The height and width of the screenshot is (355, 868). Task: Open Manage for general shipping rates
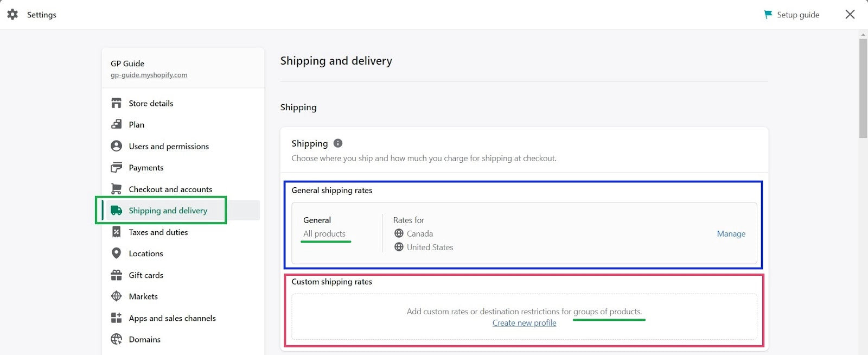731,233
